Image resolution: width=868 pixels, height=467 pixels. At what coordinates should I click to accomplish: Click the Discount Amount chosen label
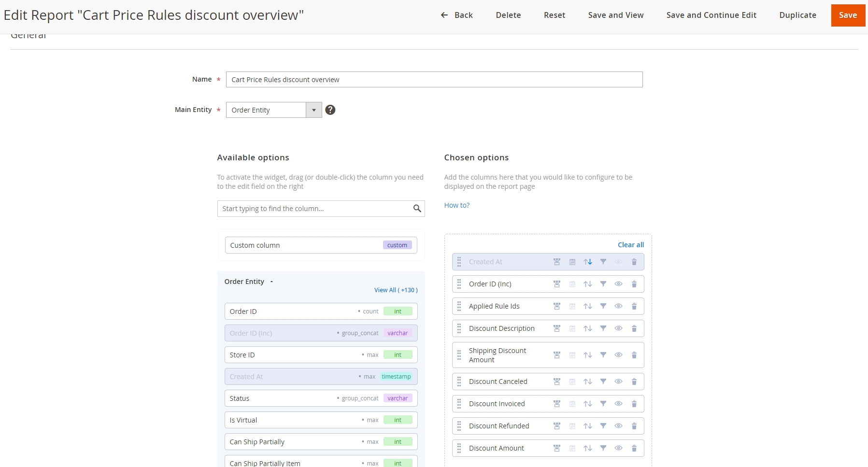click(x=496, y=448)
